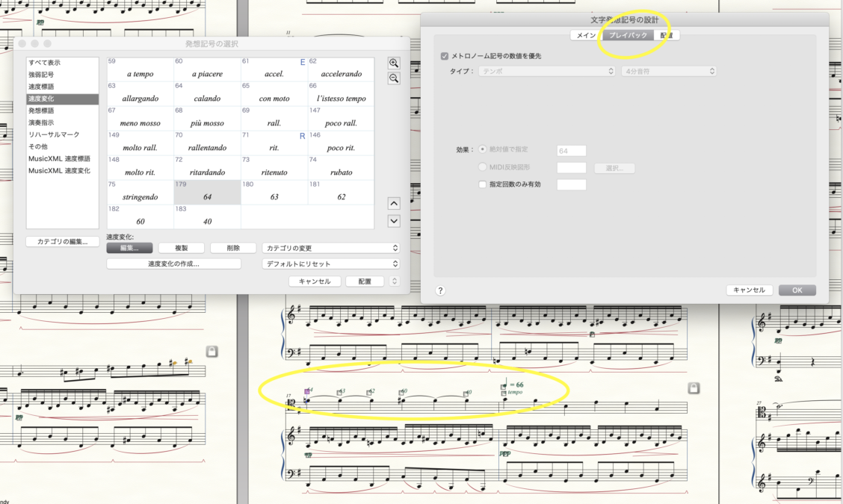Select the 'allargando' expression cell
The width and height of the screenshot is (843, 504).
(x=140, y=94)
